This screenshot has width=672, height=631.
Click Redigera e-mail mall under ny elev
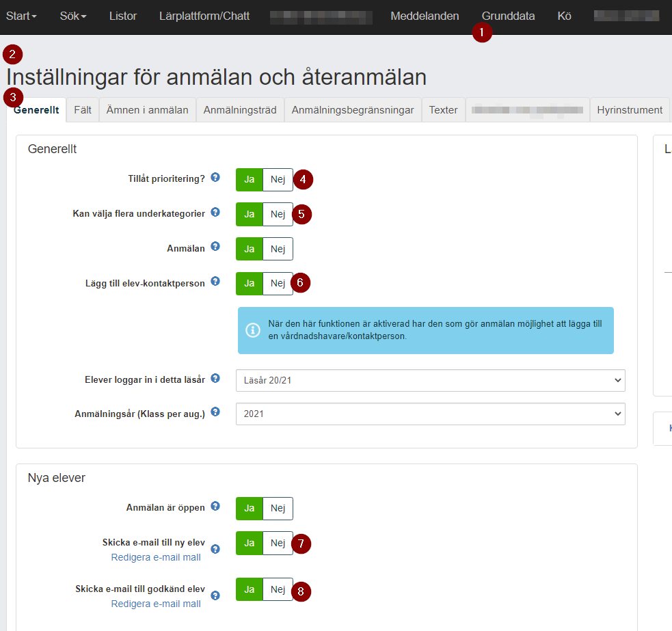156,557
